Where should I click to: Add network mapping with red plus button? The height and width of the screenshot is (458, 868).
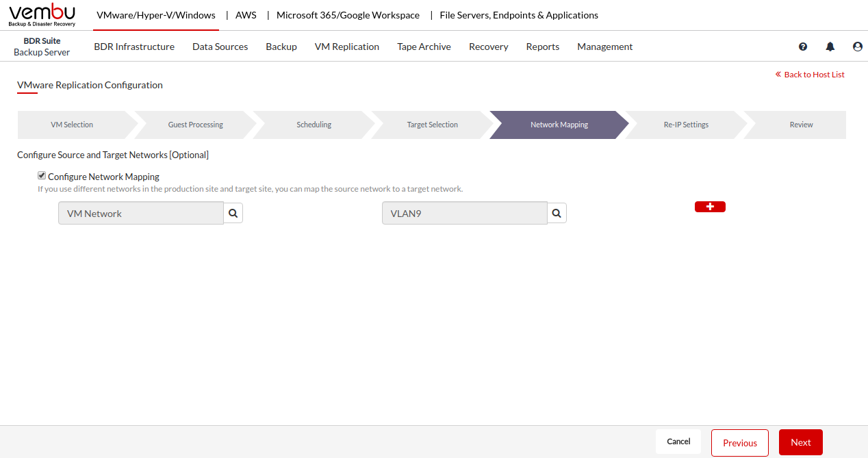pyautogui.click(x=710, y=207)
